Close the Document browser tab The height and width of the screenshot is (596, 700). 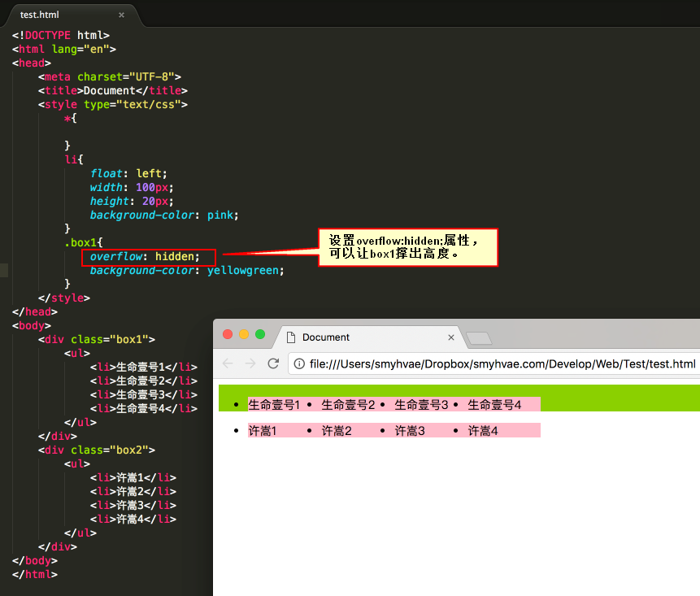click(451, 337)
